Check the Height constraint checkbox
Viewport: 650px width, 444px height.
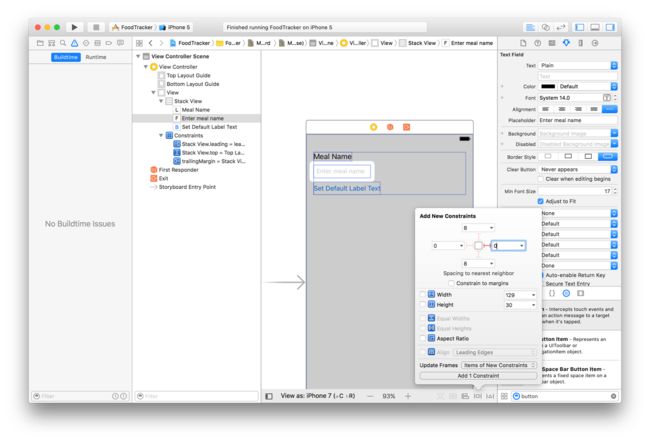[422, 305]
